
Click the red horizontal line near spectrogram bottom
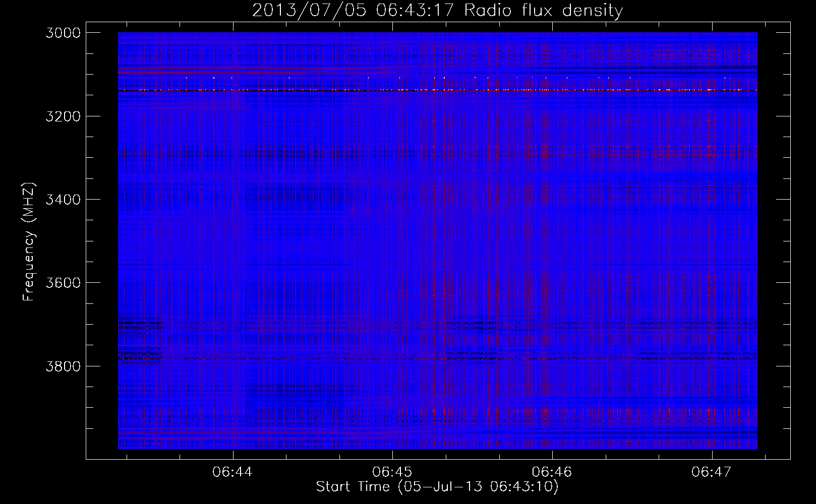(252, 433)
